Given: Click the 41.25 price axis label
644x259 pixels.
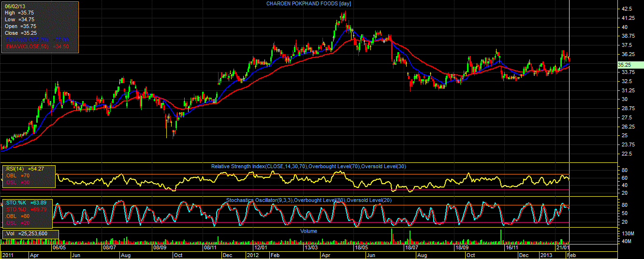Looking at the screenshot, I should [x=629, y=18].
